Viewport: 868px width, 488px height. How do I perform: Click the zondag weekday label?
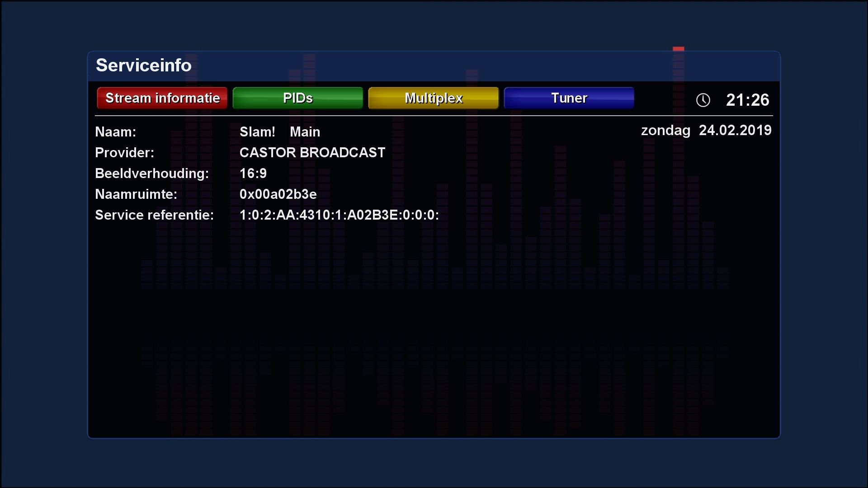[665, 131]
